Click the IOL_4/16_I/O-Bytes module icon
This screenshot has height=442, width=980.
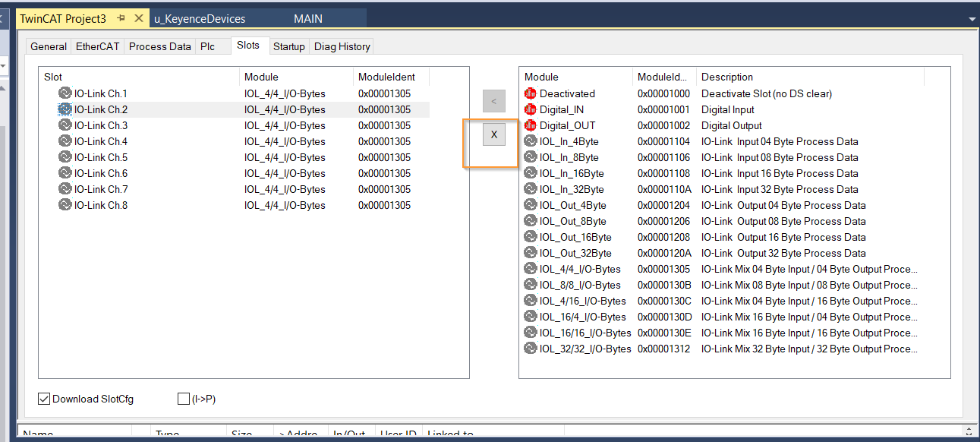tap(530, 301)
